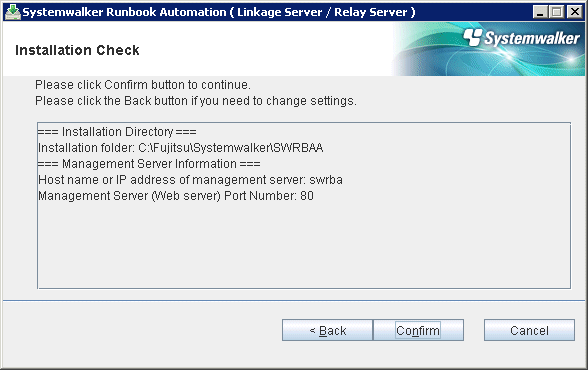Confirm the installation settings
This screenshot has height=370, width=588.
(418, 330)
